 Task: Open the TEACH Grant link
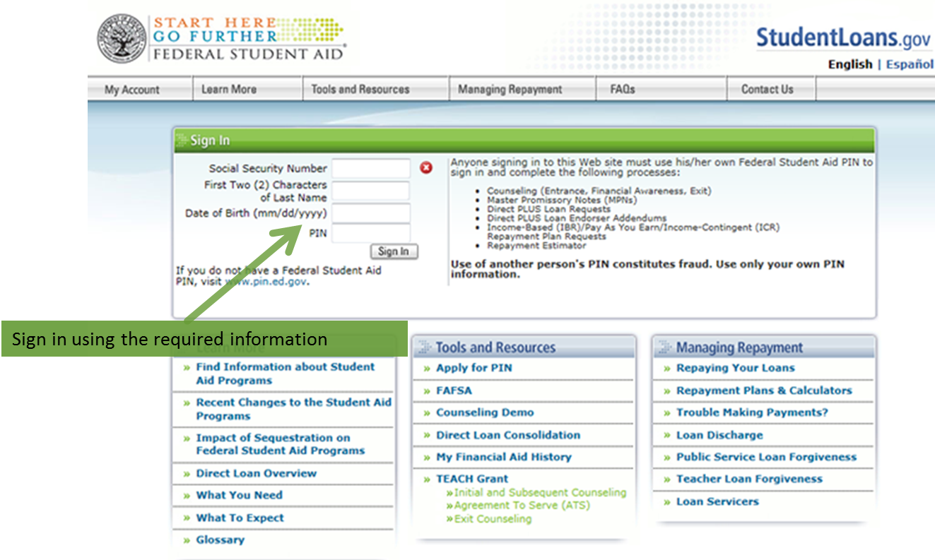[x=472, y=479]
